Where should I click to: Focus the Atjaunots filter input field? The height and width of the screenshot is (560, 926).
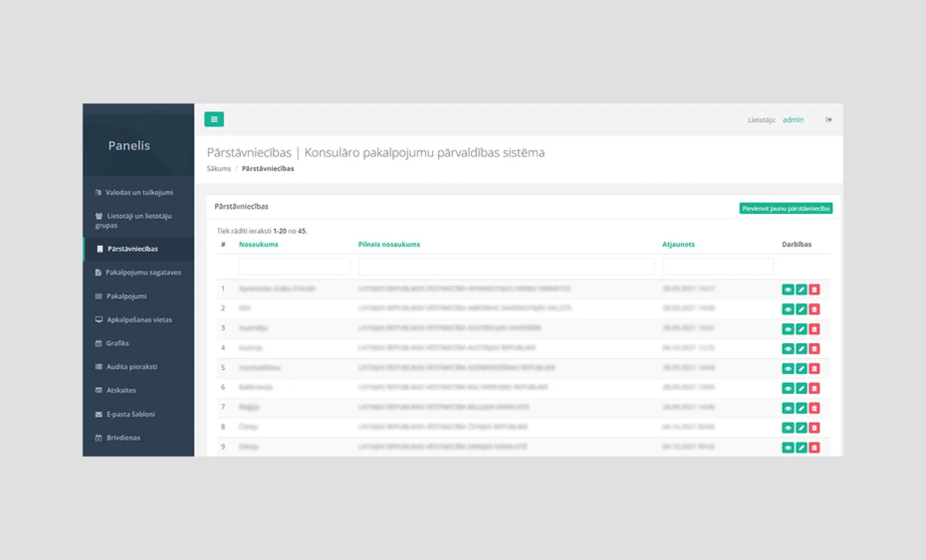click(718, 267)
